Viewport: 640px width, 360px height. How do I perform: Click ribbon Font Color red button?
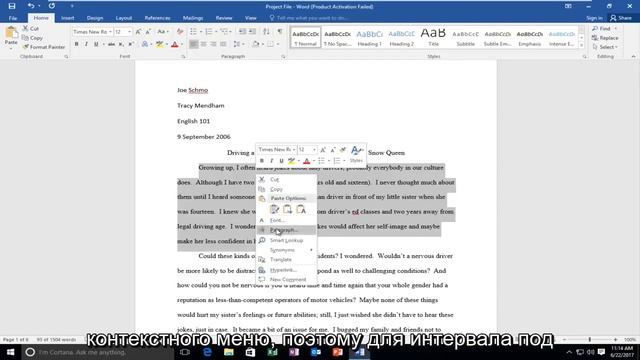(175, 44)
